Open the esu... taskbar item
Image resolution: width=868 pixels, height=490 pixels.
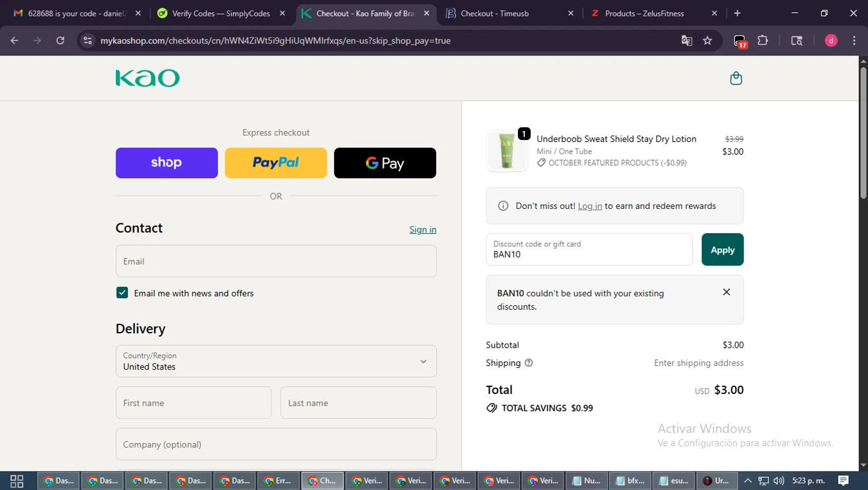tap(674, 481)
